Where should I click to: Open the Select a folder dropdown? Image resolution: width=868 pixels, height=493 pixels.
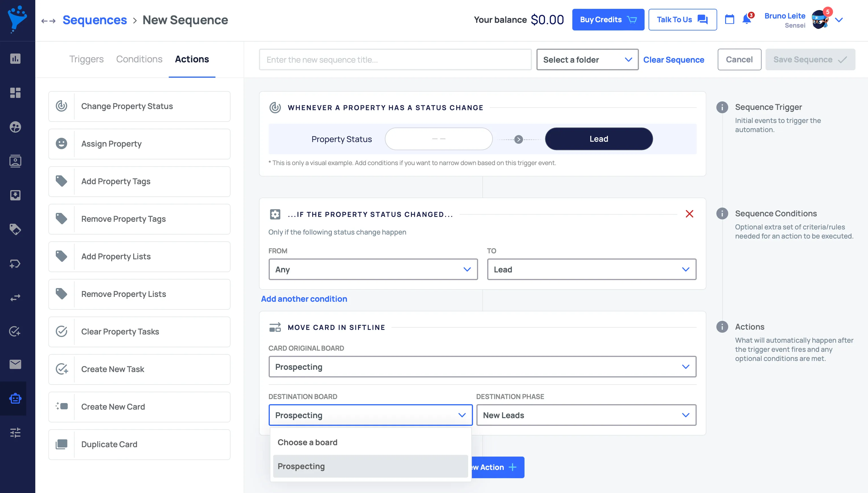(587, 59)
